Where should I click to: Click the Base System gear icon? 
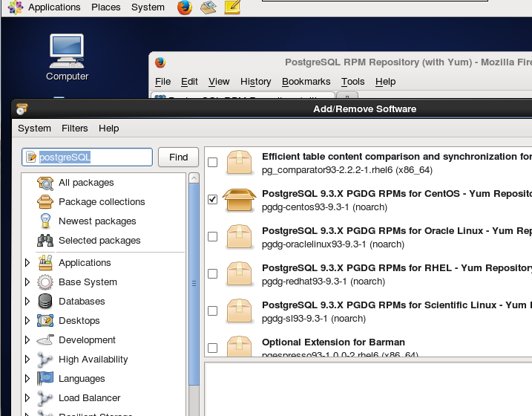(x=45, y=282)
